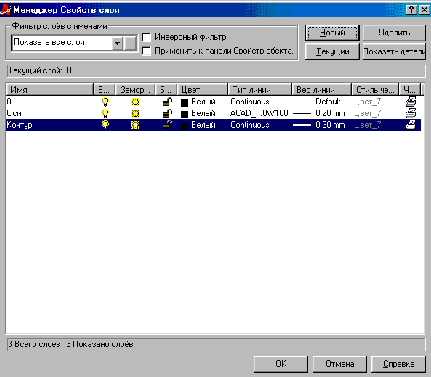
Task: Sort by the Тип линии column header
Action: tap(260, 90)
